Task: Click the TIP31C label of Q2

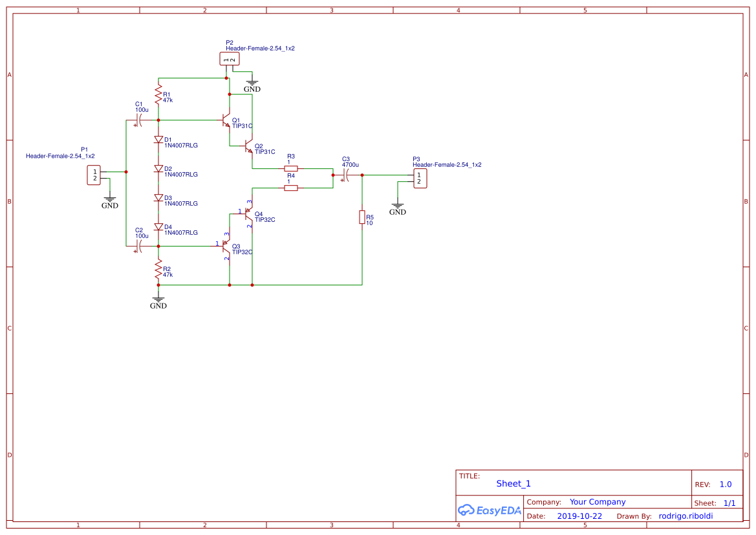Action: pyautogui.click(x=265, y=151)
